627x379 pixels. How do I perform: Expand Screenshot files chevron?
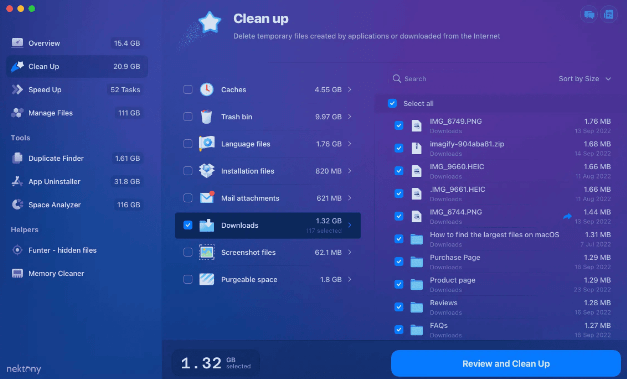(349, 252)
